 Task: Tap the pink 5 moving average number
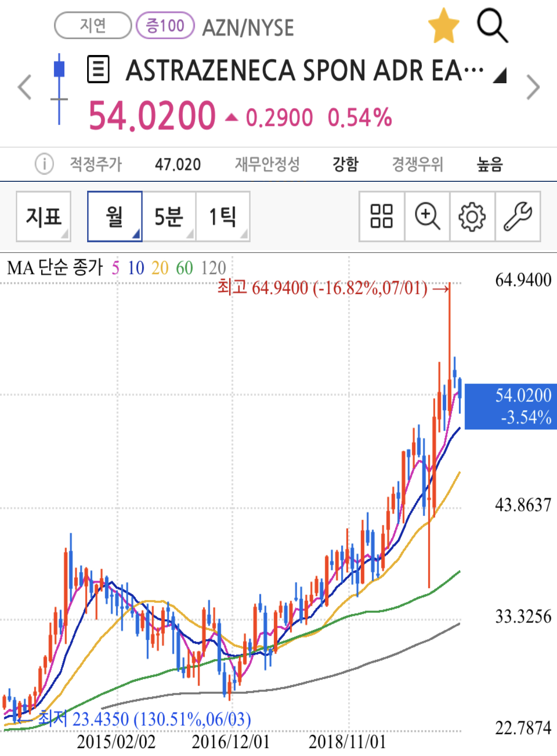pyautogui.click(x=115, y=268)
